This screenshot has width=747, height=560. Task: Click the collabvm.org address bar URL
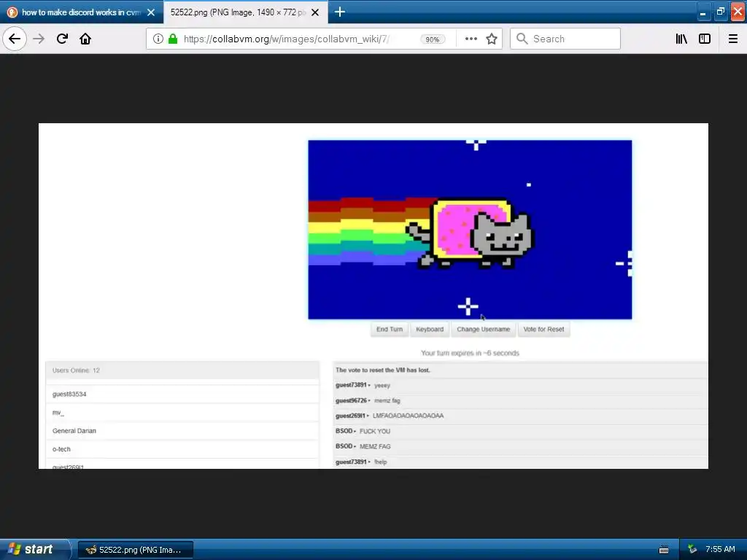pyautogui.click(x=286, y=39)
